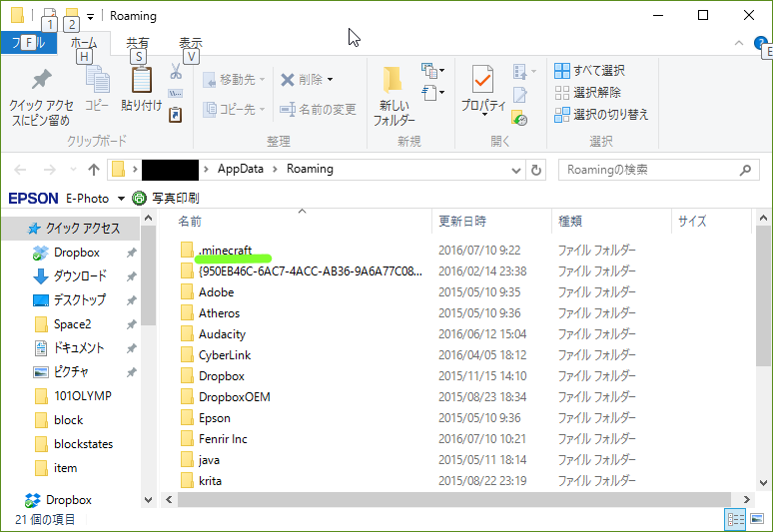Open the New item dropdown icon

(x=432, y=71)
